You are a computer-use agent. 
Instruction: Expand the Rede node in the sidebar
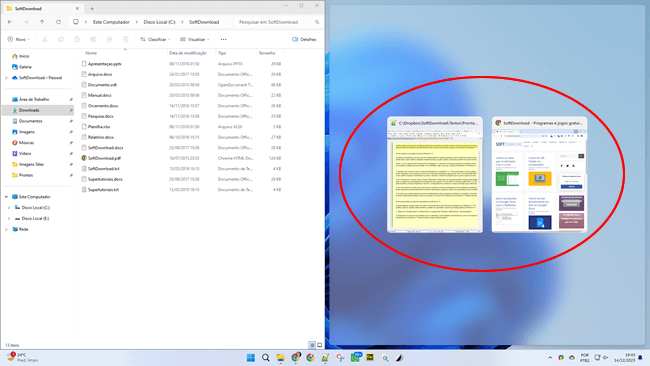click(6, 229)
